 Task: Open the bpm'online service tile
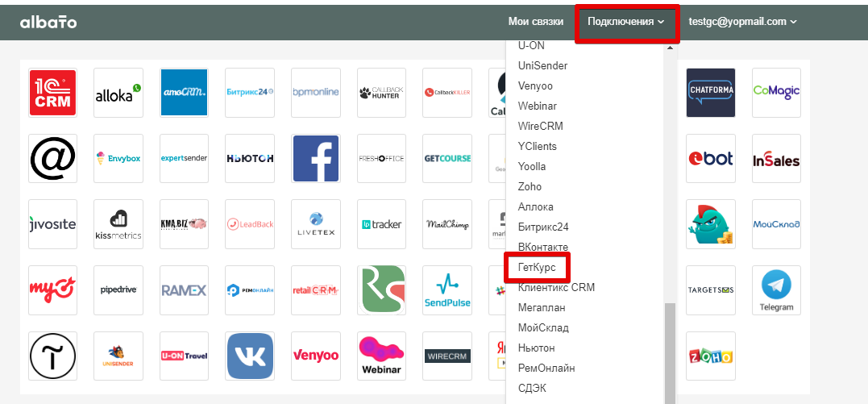coord(316,93)
